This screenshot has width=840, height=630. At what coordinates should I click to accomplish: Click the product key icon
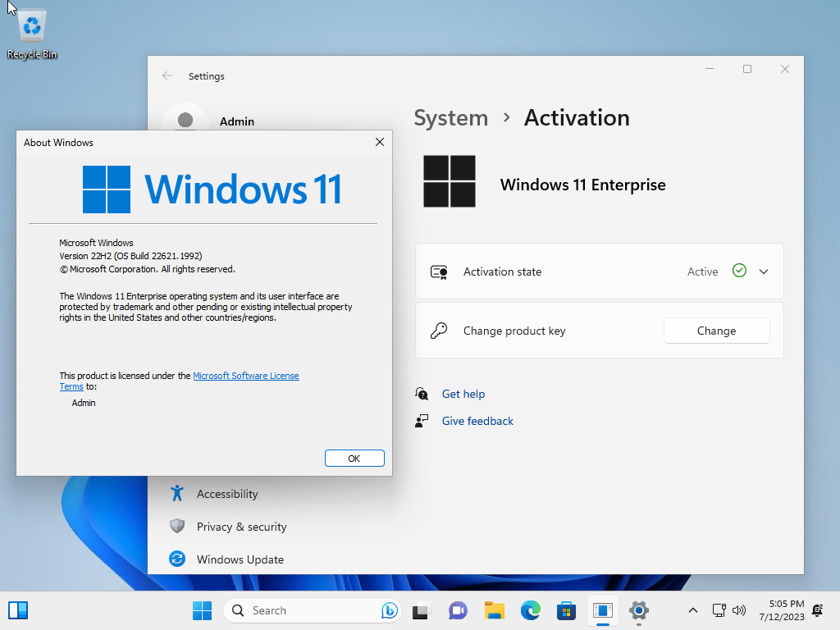pyautogui.click(x=439, y=331)
